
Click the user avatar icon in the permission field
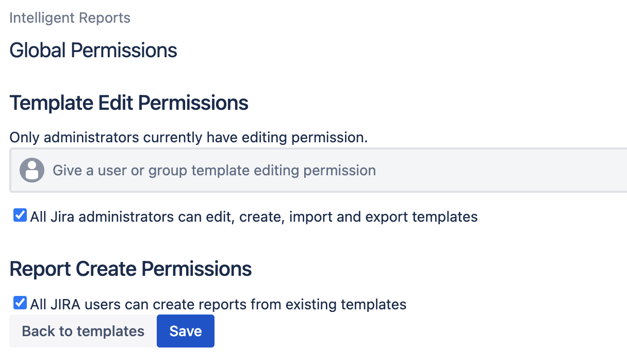tap(32, 170)
